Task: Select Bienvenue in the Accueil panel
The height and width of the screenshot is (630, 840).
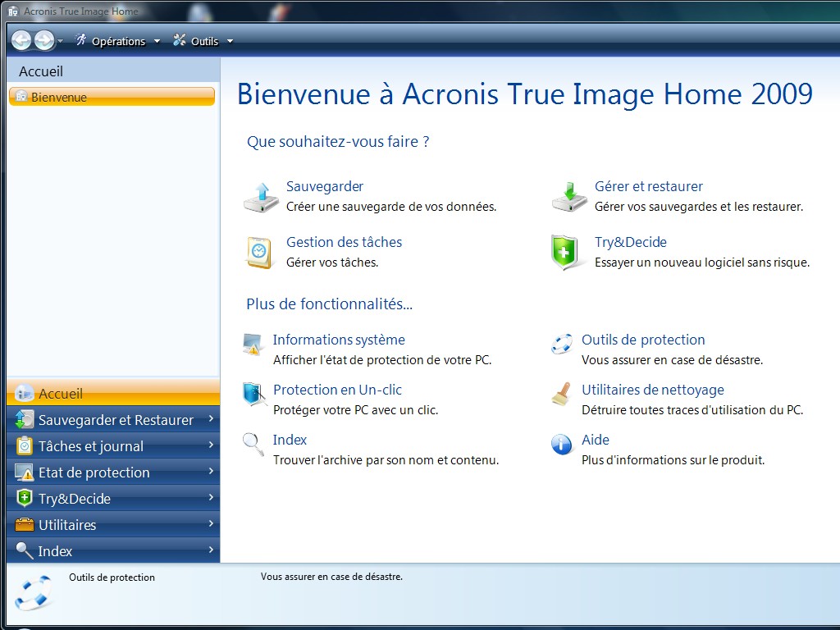Action: 112,97
